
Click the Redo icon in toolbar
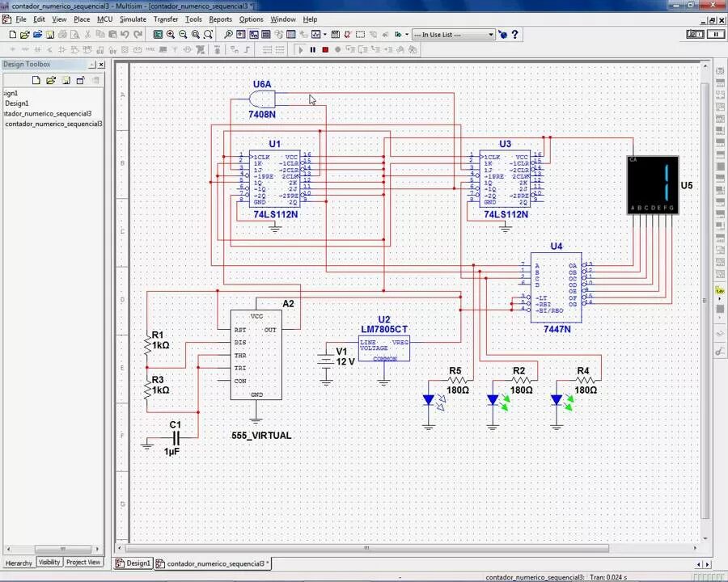[x=138, y=34]
